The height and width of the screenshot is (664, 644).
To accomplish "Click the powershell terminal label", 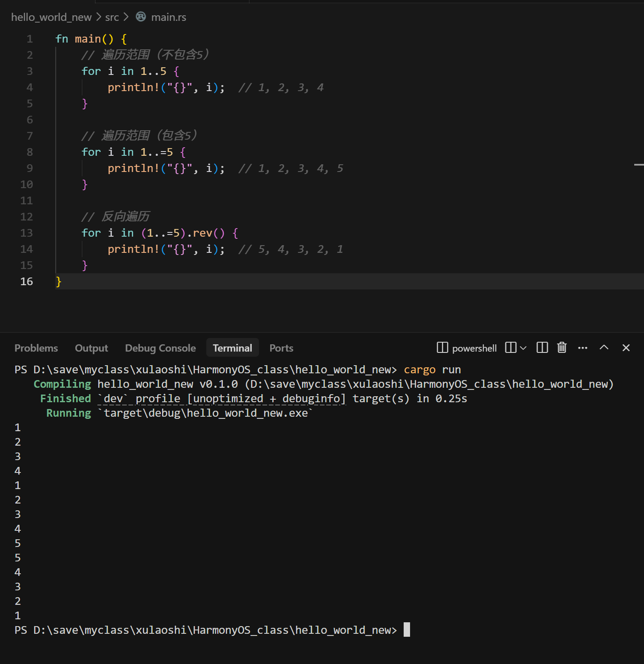I will pos(474,348).
